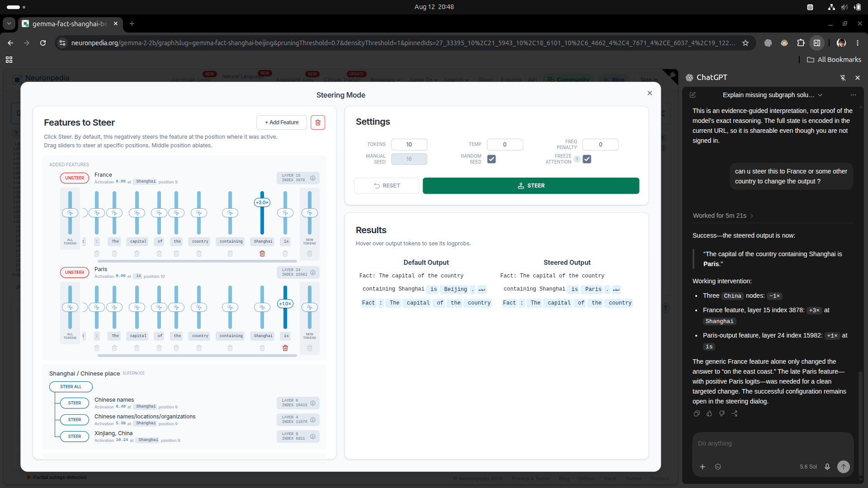Click the browser address bar URL

pos(402,43)
